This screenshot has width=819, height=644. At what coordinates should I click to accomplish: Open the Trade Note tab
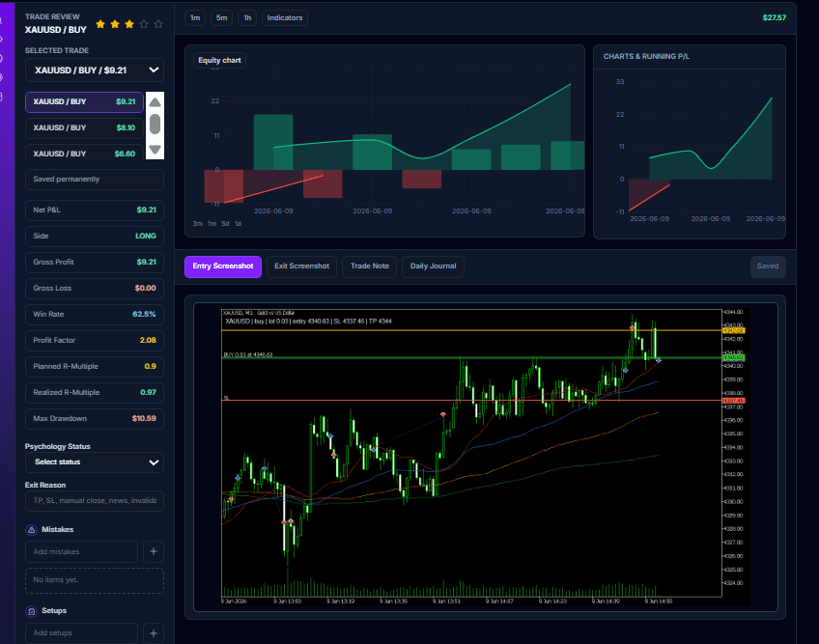370,266
